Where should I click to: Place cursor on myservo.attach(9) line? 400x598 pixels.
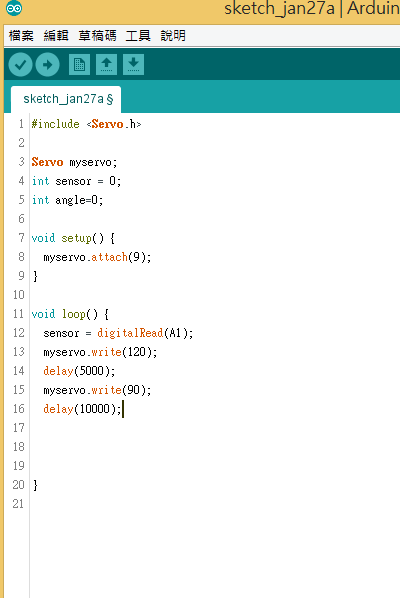(97, 257)
